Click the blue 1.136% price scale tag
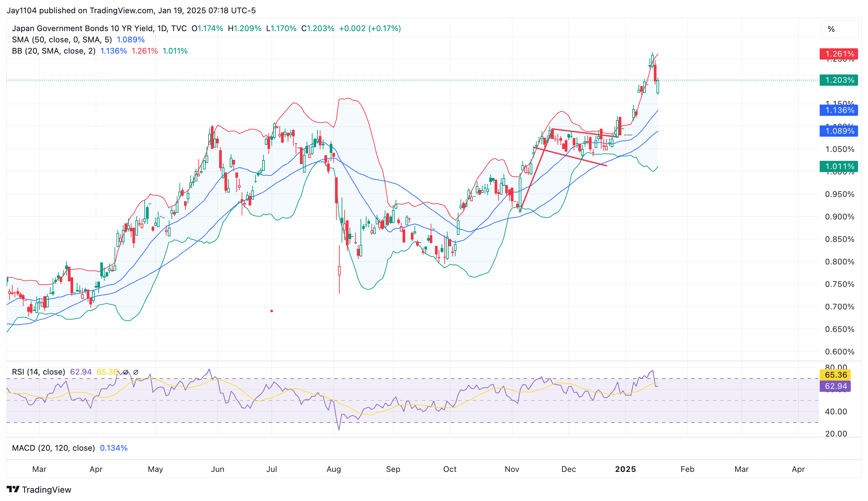This screenshot has width=868, height=501. [839, 111]
